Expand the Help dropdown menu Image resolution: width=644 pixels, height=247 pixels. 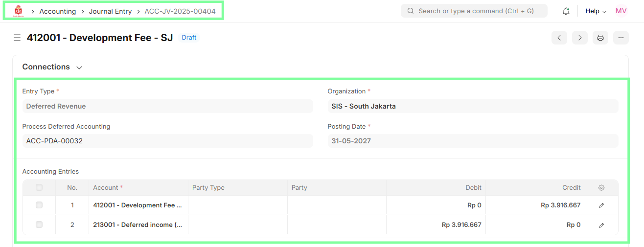(596, 11)
